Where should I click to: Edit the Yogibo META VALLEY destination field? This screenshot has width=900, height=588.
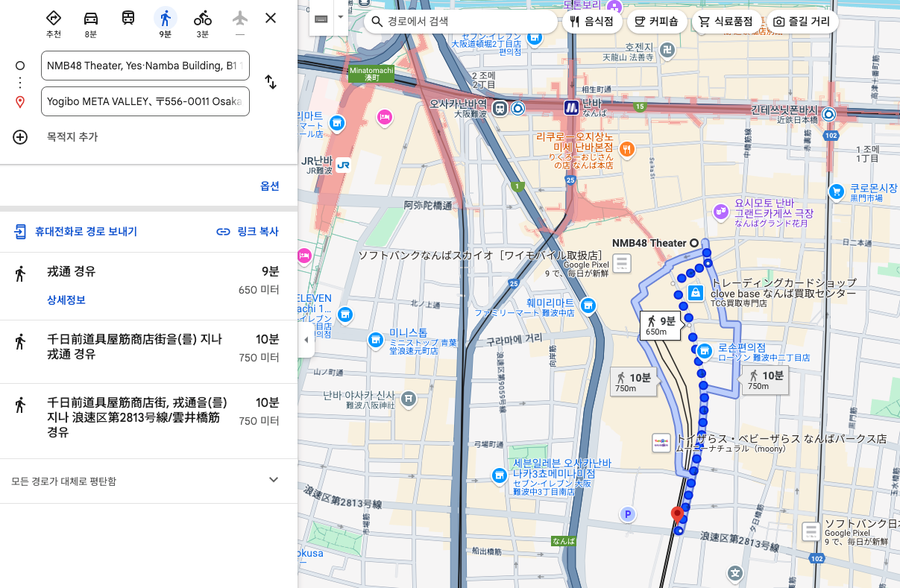(x=145, y=101)
